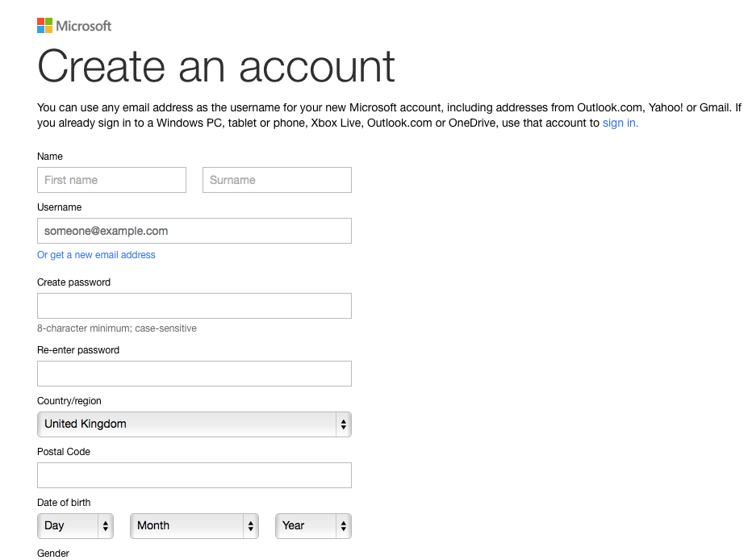
Task: Click the 'Create password' label
Action: coord(73,282)
